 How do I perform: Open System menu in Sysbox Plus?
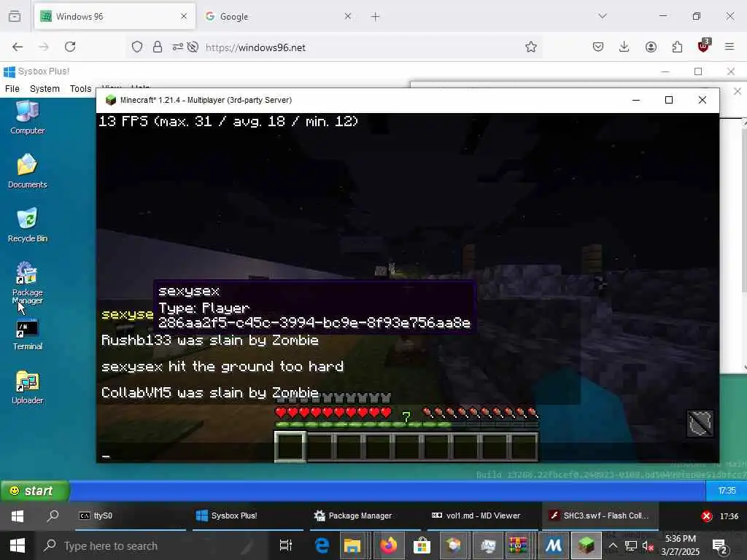pyautogui.click(x=44, y=88)
